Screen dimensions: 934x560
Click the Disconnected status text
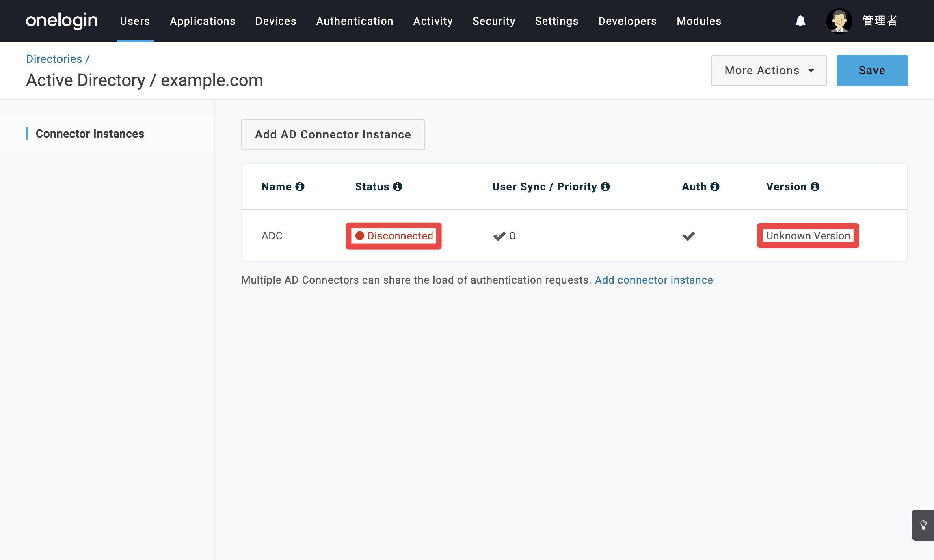coord(400,236)
